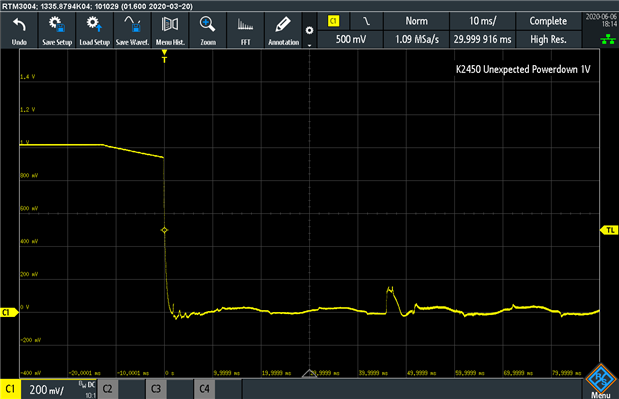Viewport: 619px width, 399px height.
Task: Open the Norm trigger mode selector
Action: pos(416,21)
